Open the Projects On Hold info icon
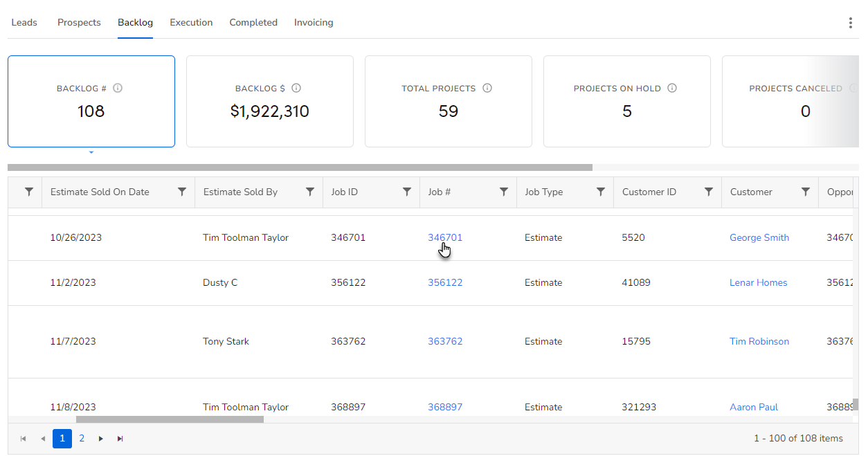Screen dimensions: 868x456 671,88
